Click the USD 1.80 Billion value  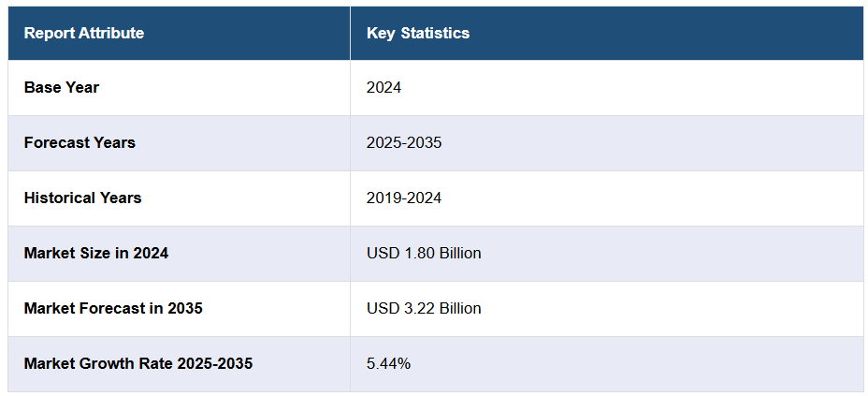[x=424, y=253]
